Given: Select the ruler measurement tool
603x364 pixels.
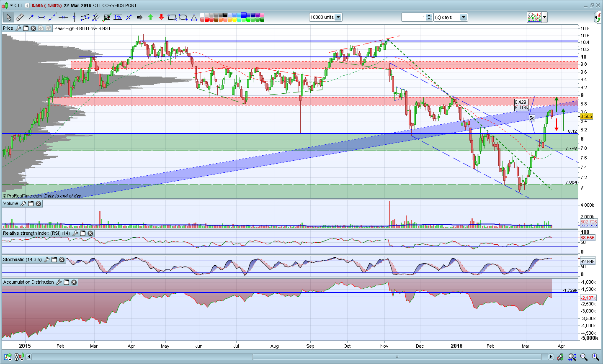Looking at the screenshot, I should tap(19, 17).
